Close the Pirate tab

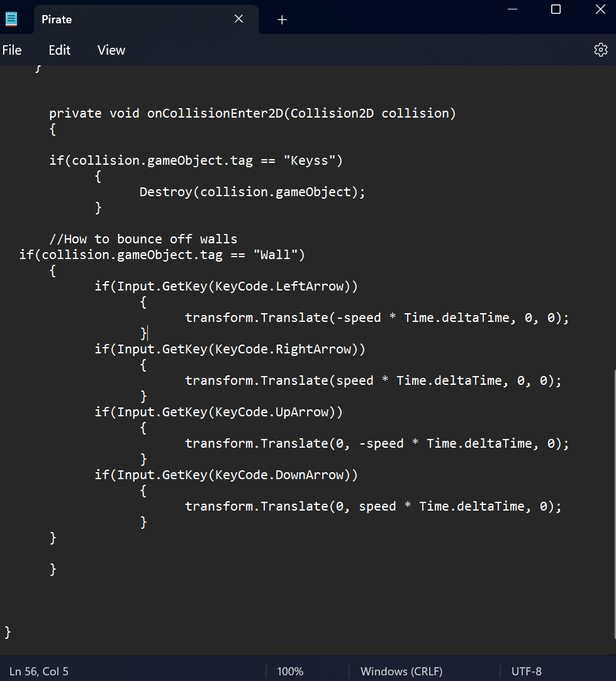click(x=238, y=19)
